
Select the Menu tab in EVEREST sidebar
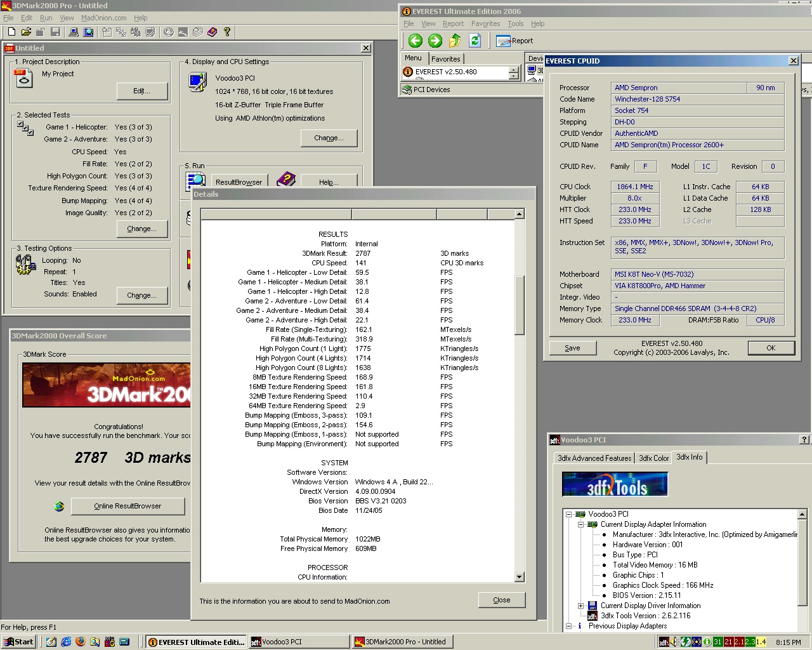click(413, 58)
